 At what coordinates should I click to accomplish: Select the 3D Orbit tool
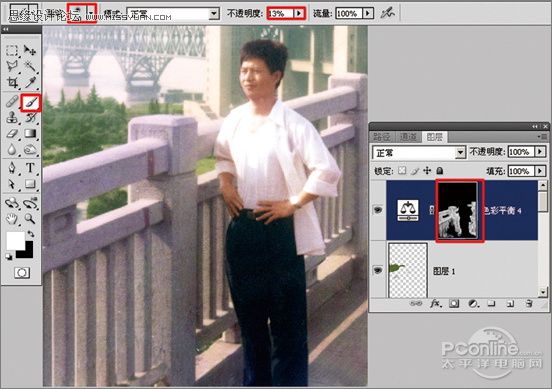(30, 203)
